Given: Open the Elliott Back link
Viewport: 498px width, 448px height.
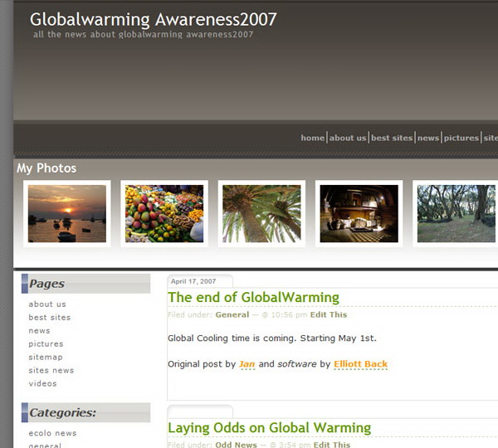Looking at the screenshot, I should (x=360, y=364).
